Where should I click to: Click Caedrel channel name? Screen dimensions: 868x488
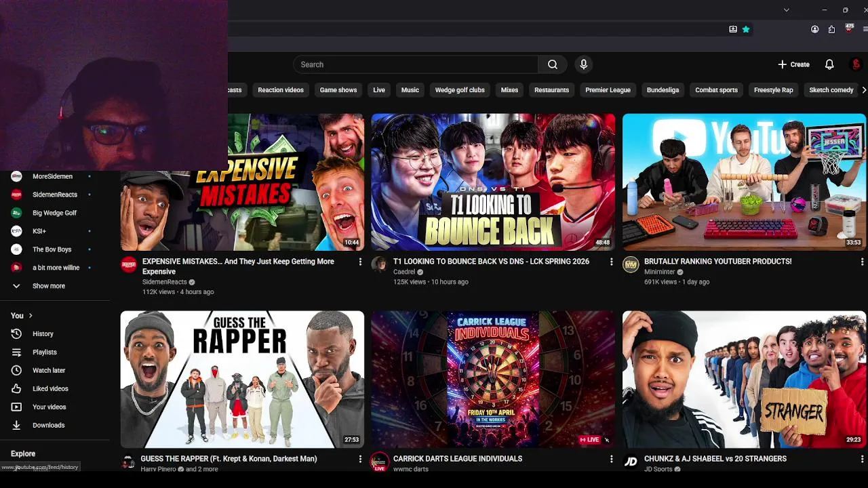[404, 272]
